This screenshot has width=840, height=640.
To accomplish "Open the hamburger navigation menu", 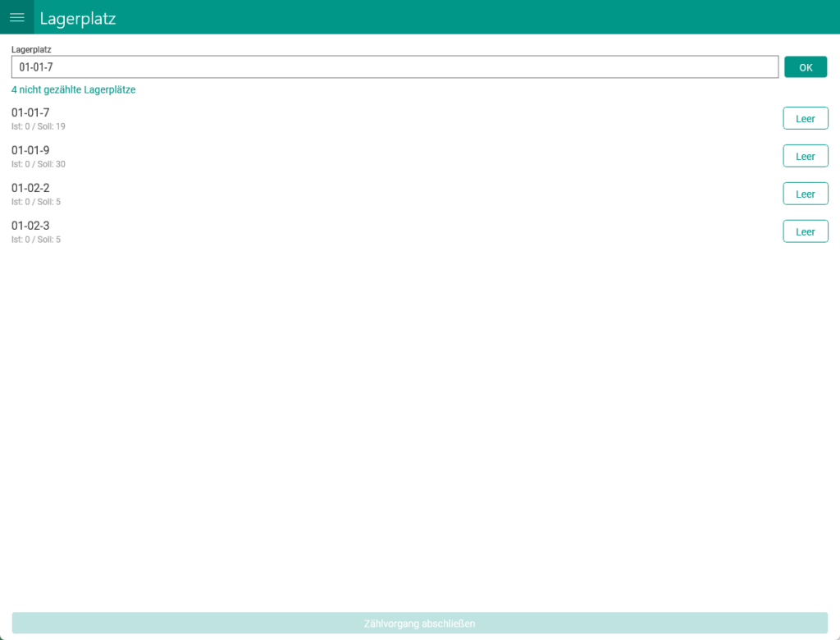I will tap(16, 17).
